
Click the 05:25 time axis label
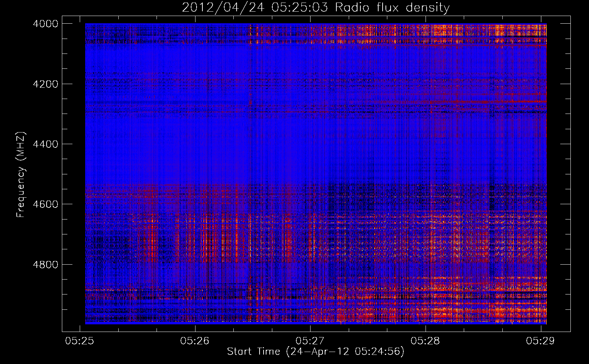(79, 341)
